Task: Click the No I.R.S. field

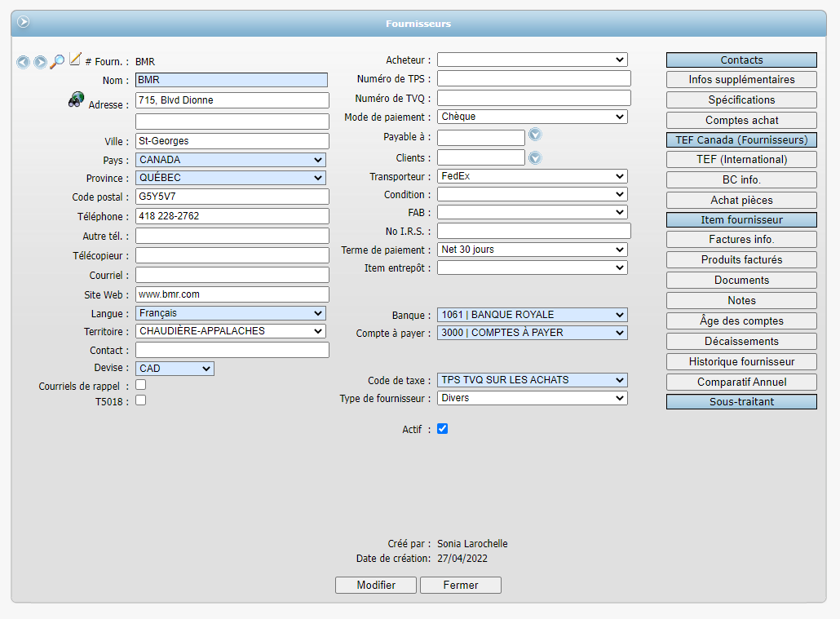Action: click(534, 231)
